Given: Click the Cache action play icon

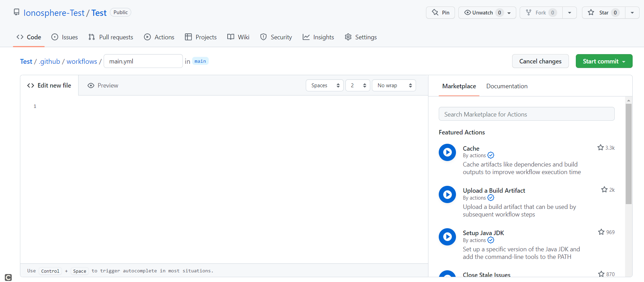Looking at the screenshot, I should click(x=447, y=152).
